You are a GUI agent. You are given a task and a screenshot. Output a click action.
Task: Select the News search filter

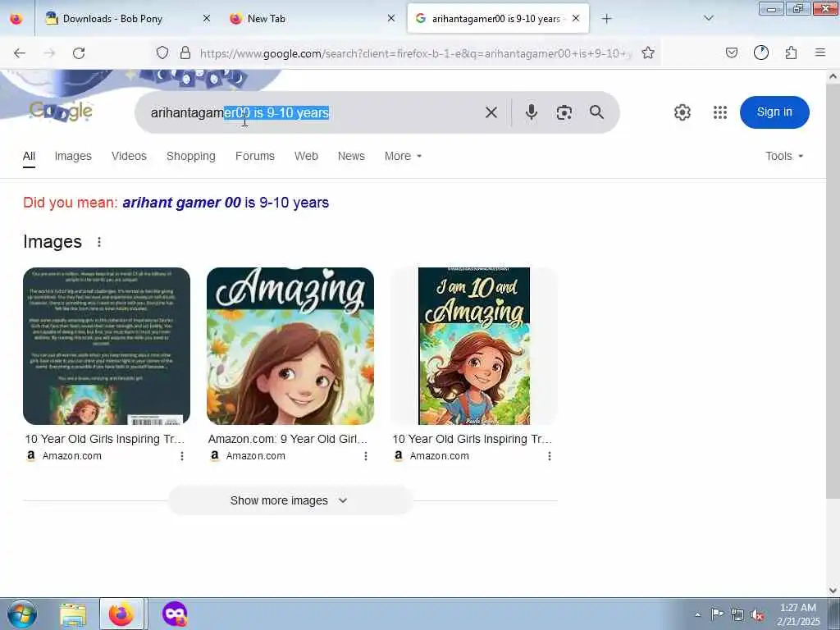[x=351, y=156]
